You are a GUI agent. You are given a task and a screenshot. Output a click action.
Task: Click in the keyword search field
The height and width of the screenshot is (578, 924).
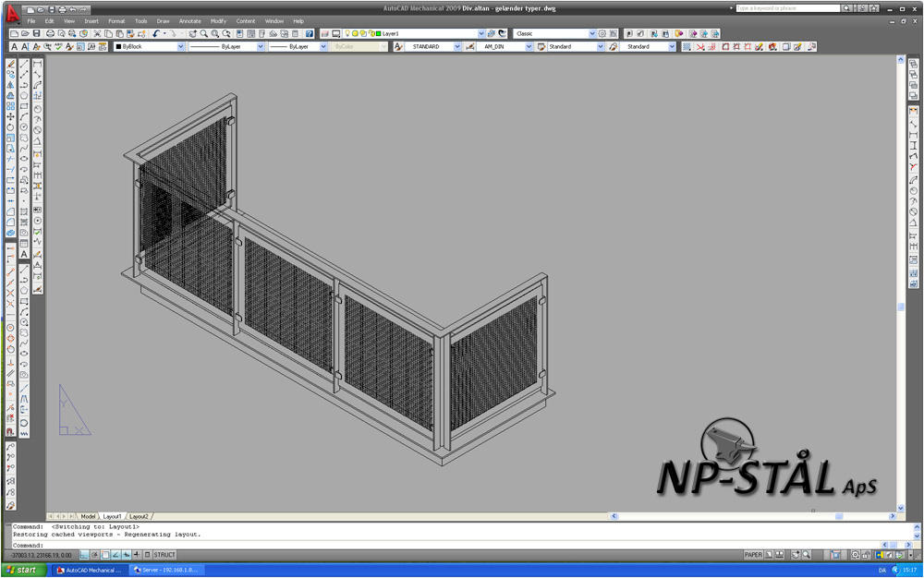[x=788, y=8]
